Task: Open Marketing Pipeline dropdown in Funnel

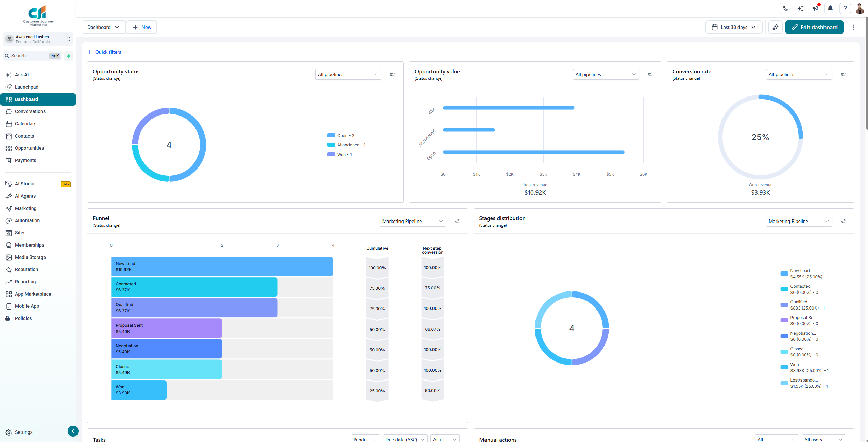Action: click(x=413, y=221)
